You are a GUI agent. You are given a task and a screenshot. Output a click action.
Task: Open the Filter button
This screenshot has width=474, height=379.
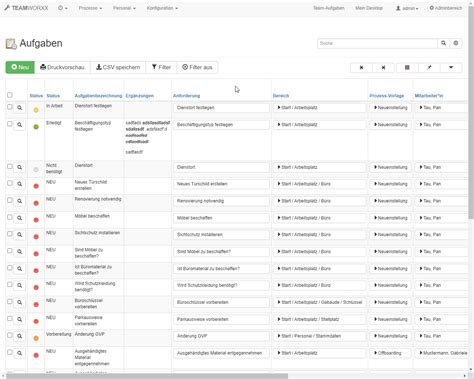[161, 67]
